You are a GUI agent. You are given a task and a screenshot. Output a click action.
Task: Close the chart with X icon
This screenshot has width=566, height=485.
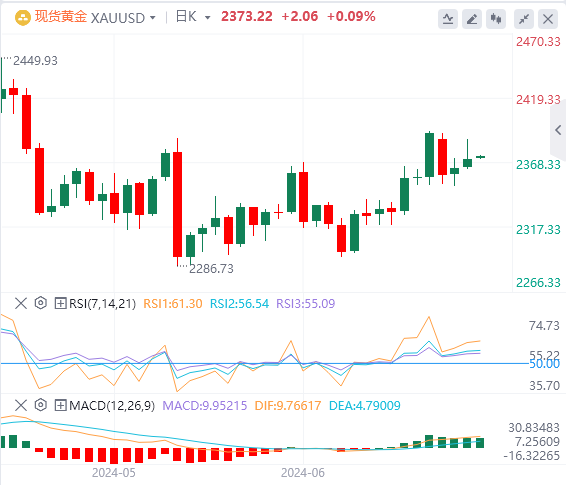[548, 19]
